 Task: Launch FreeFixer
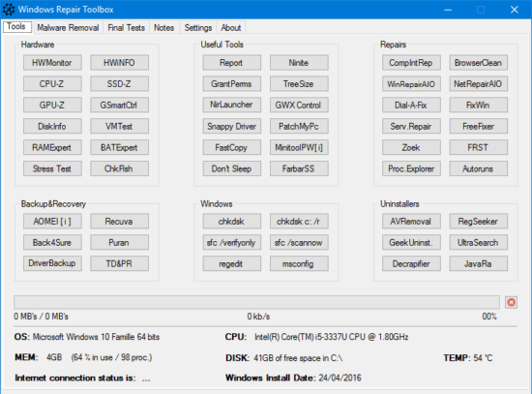coord(479,127)
